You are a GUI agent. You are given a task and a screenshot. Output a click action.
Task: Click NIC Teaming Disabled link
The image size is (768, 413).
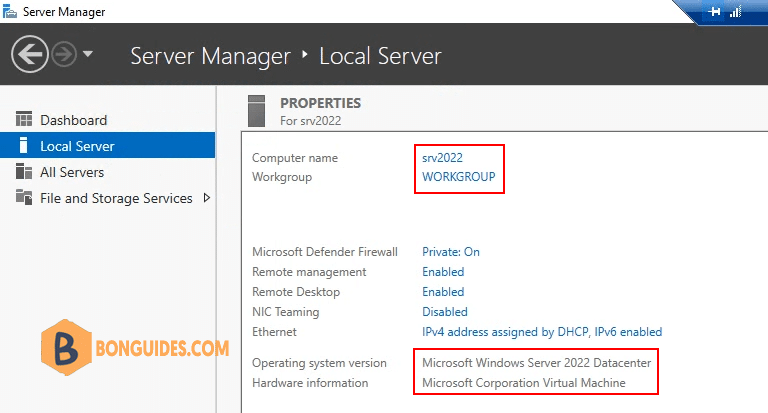coord(445,312)
